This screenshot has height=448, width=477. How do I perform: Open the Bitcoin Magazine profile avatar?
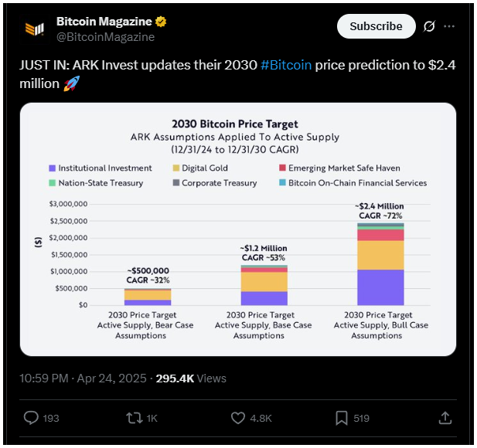(34, 29)
